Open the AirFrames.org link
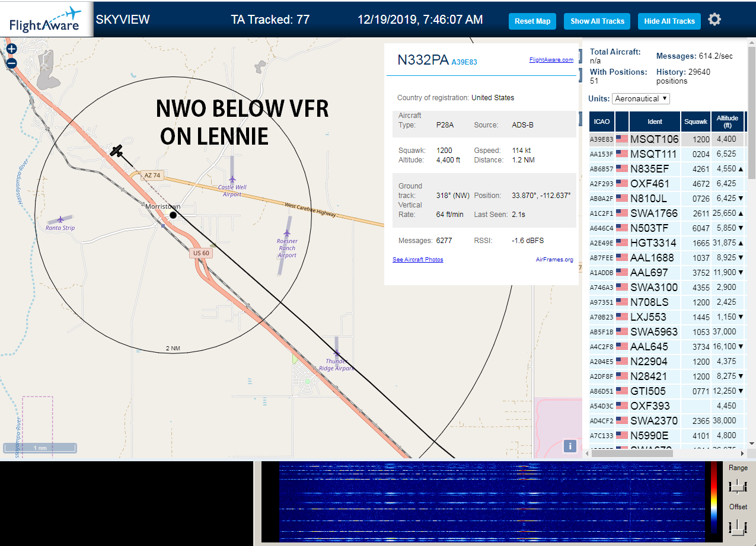 click(x=554, y=260)
